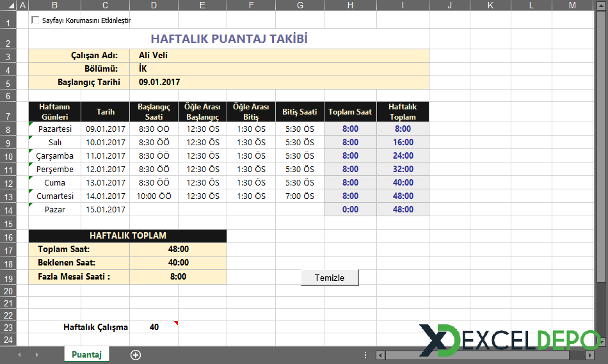
Task: Click the tab bar resize handle dots
Action: (x=365, y=355)
